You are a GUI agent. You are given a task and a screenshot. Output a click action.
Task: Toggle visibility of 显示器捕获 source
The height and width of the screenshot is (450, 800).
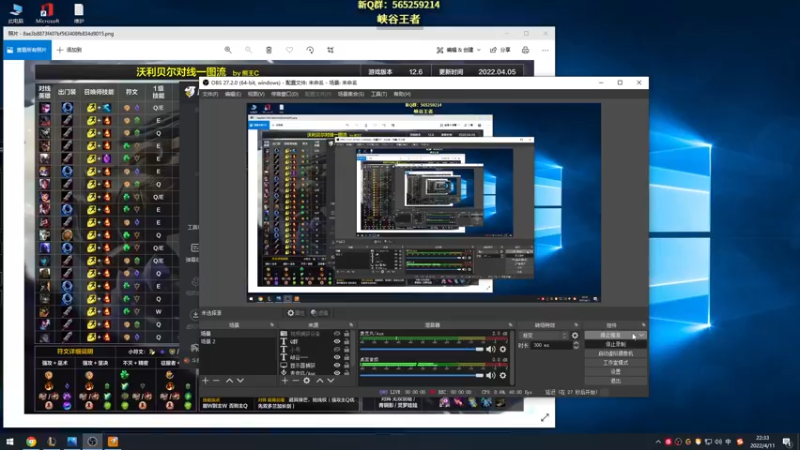click(x=337, y=365)
